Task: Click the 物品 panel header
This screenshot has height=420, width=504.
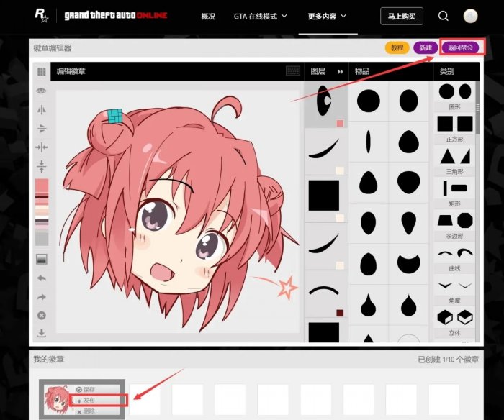Action: click(x=362, y=71)
